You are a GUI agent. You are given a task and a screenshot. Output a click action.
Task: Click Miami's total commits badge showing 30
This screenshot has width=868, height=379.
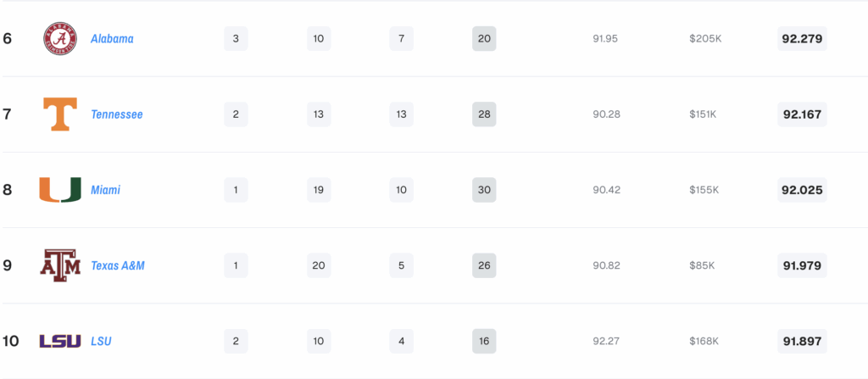point(484,190)
